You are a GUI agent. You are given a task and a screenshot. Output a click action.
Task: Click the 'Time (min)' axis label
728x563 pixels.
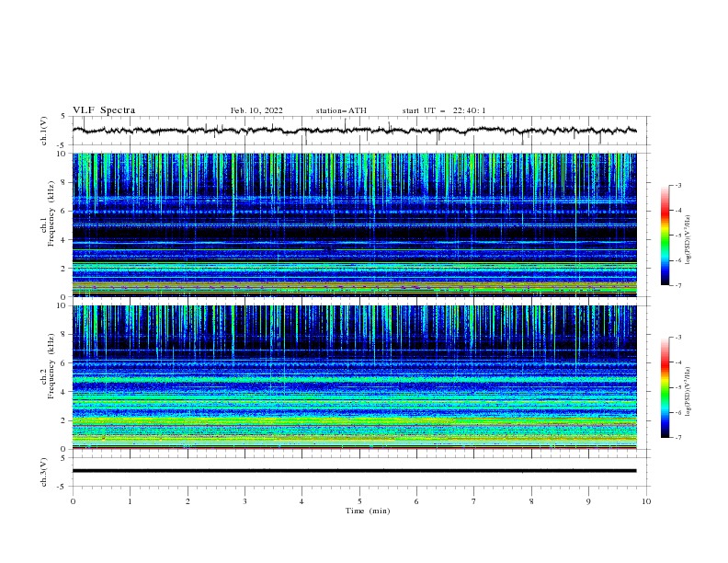click(x=368, y=511)
